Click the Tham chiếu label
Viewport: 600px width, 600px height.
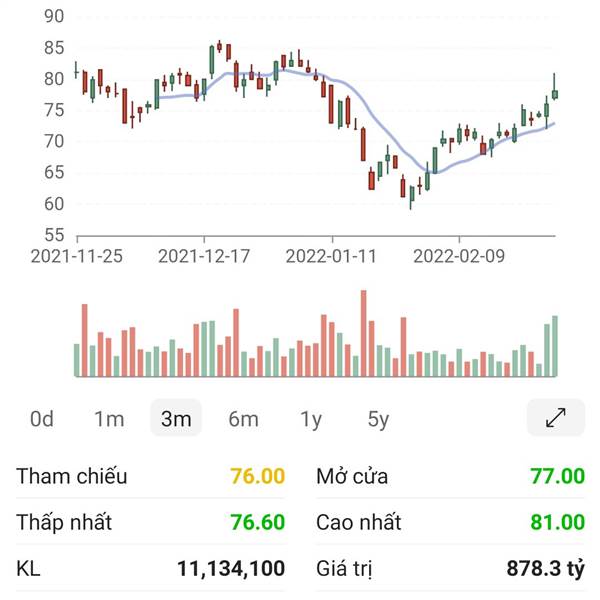point(72,476)
